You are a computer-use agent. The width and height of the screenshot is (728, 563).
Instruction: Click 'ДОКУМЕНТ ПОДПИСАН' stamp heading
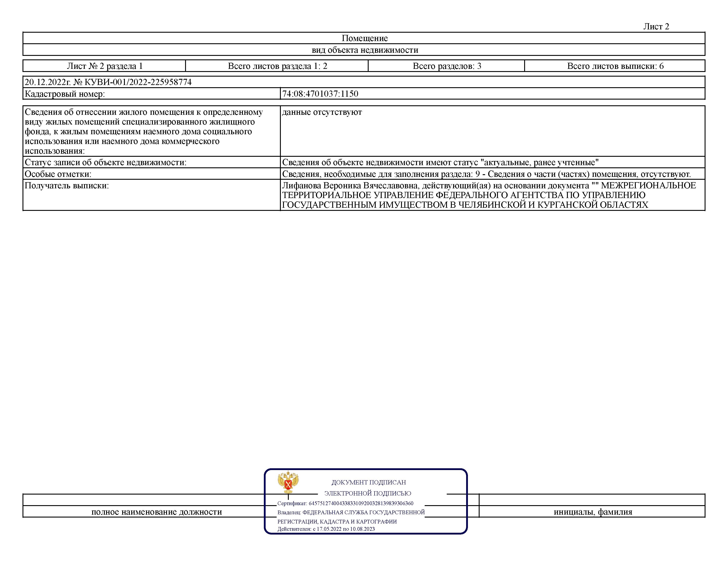(369, 482)
